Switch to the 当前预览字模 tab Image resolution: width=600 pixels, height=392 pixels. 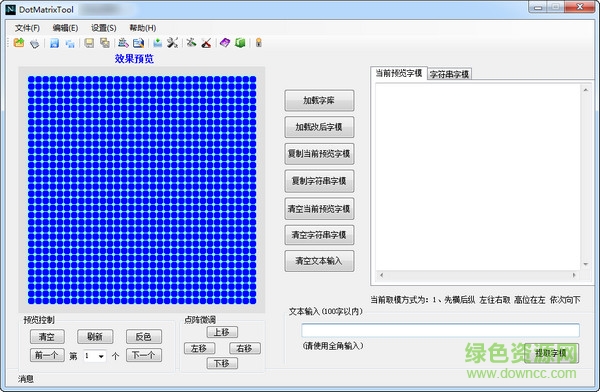click(398, 73)
